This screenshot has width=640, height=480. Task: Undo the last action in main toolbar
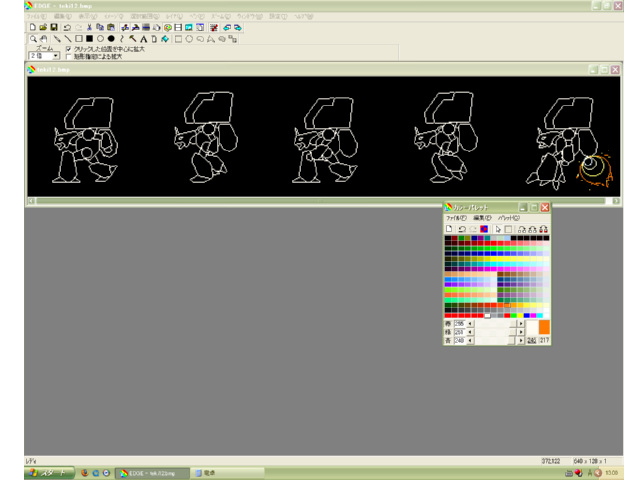coord(67,27)
